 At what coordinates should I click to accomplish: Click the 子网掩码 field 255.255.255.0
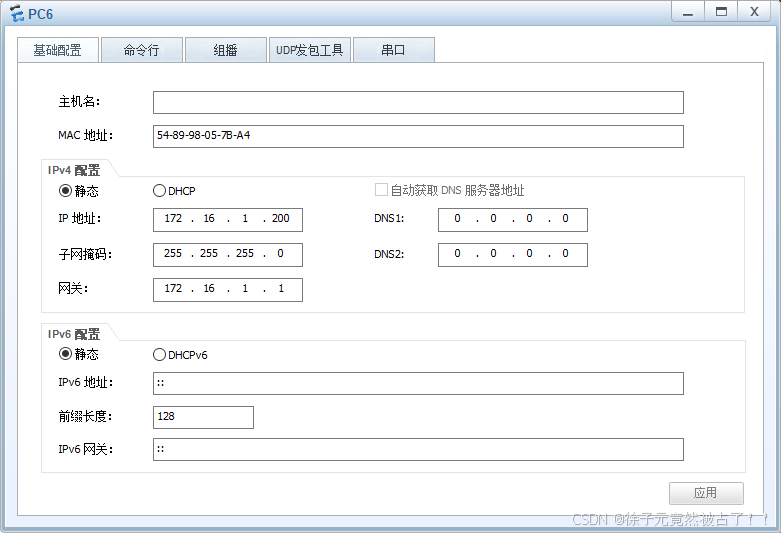click(228, 255)
